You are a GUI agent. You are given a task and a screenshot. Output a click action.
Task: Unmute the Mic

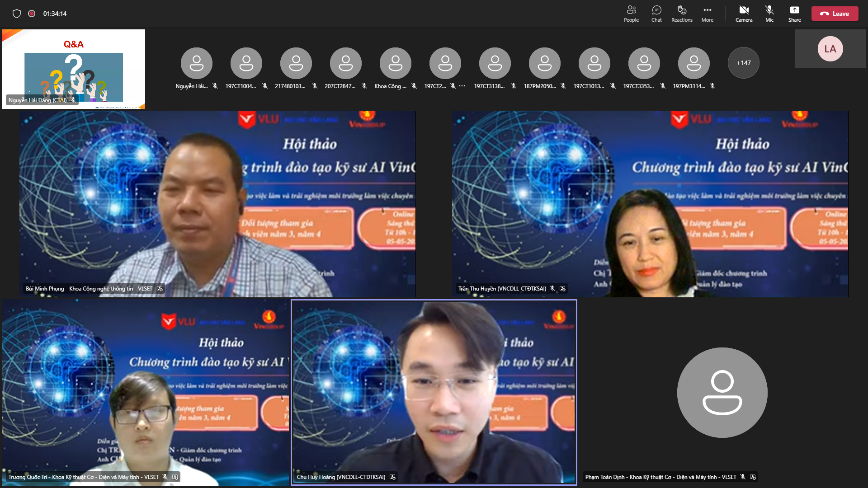[x=769, y=14]
